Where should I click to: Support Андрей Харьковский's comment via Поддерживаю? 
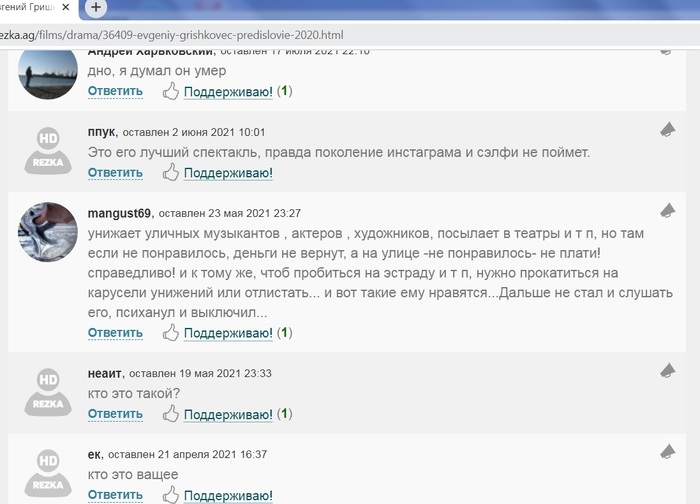point(228,92)
